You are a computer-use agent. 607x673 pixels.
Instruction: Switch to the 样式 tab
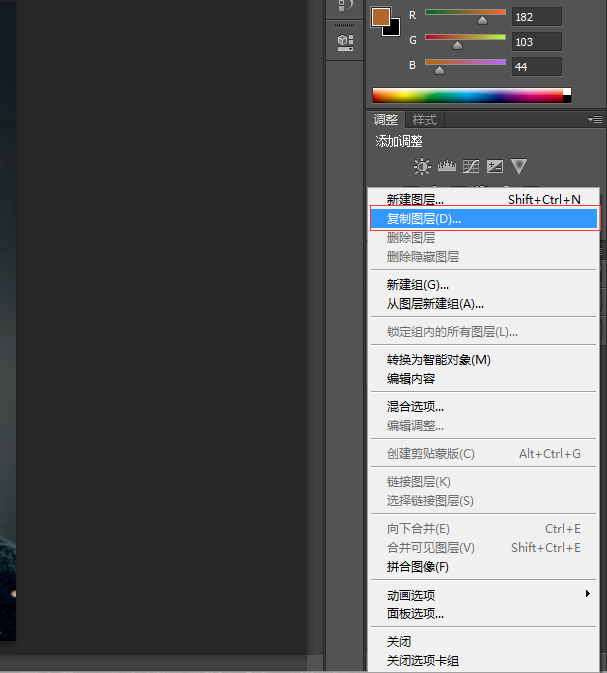click(424, 120)
